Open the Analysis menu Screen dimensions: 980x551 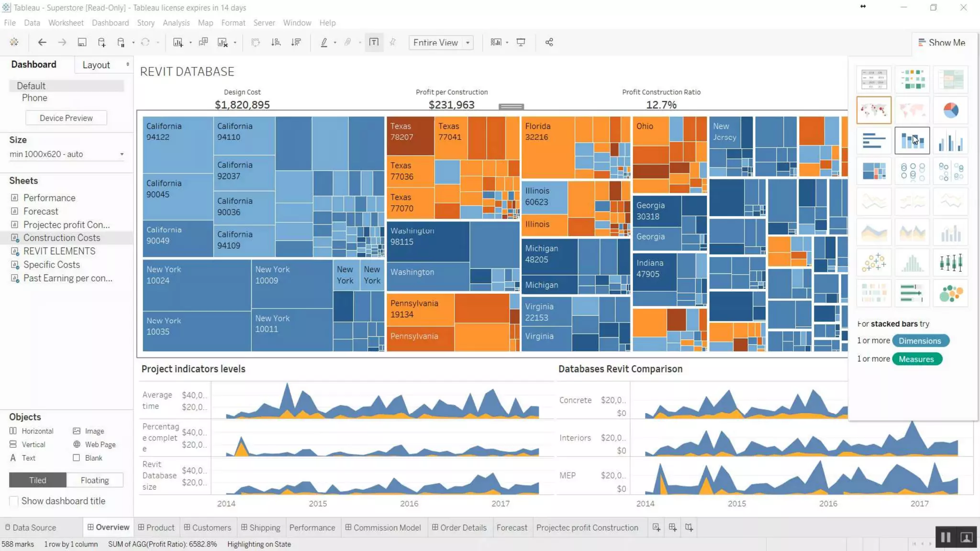click(176, 22)
